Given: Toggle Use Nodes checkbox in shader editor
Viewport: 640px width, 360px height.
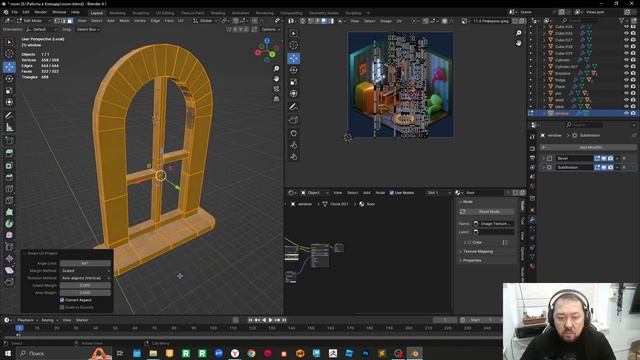Looking at the screenshot, I should click(391, 193).
